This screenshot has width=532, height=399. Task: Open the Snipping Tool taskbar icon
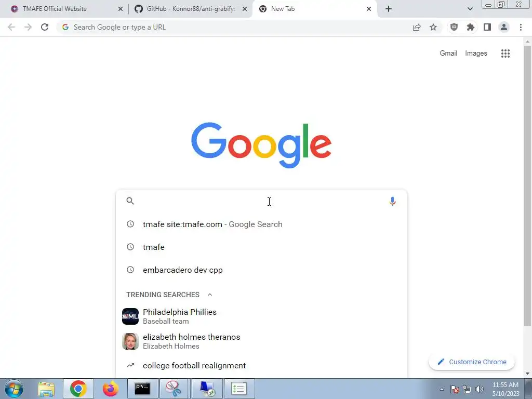[x=174, y=389]
